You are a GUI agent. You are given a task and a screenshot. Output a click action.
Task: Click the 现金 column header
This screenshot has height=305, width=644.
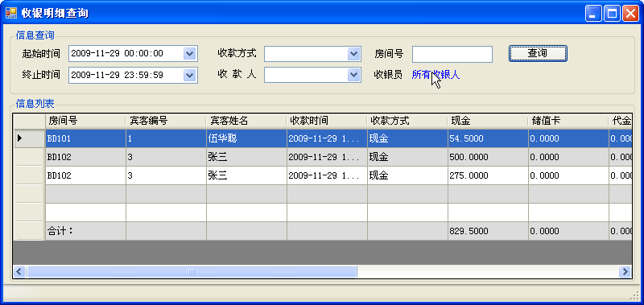pyautogui.click(x=488, y=121)
